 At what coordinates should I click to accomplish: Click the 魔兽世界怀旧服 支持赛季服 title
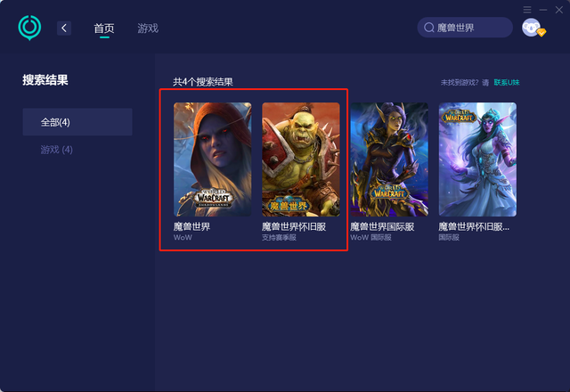pyautogui.click(x=294, y=227)
